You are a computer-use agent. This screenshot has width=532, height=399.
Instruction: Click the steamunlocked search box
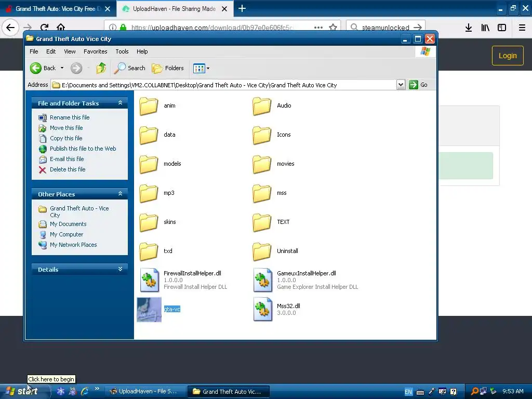coord(385,28)
